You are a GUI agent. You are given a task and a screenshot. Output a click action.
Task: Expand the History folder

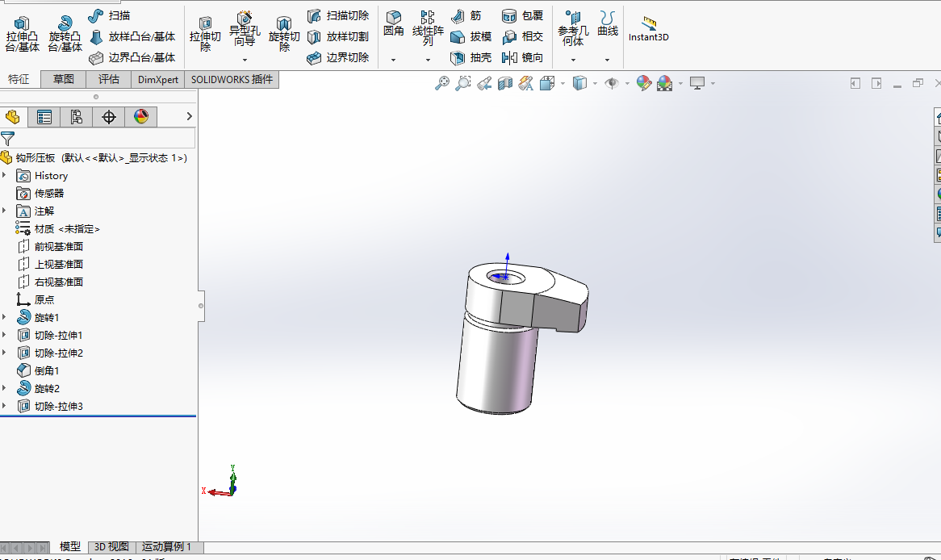point(4,175)
